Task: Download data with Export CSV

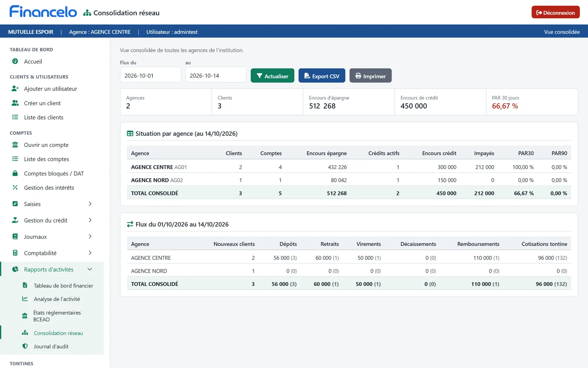Action: point(322,76)
